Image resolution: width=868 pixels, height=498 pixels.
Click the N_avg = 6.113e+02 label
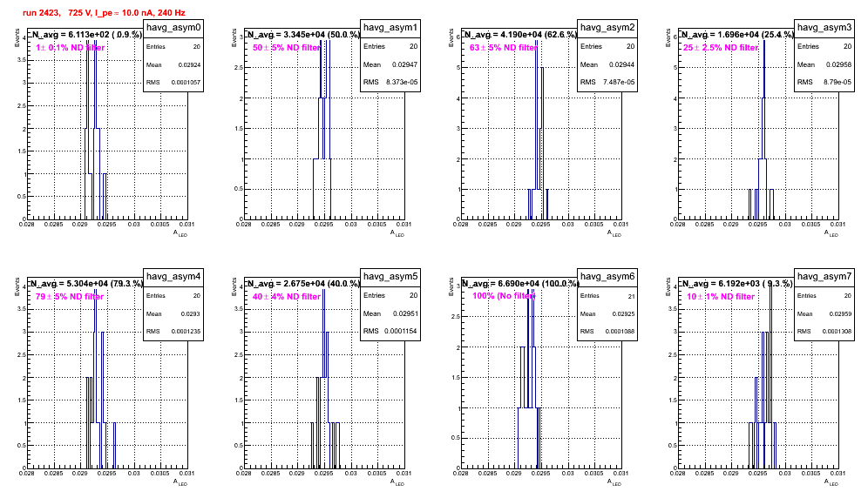pos(86,35)
